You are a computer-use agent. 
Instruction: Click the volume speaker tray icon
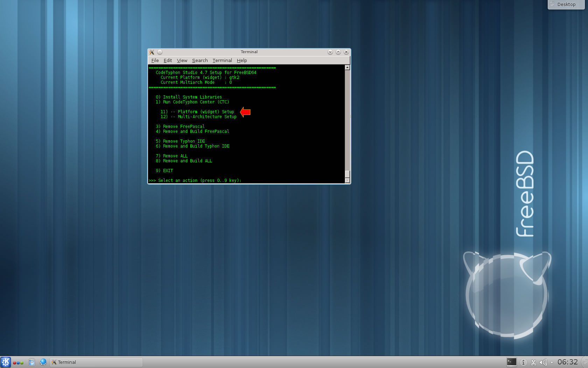coord(543,362)
